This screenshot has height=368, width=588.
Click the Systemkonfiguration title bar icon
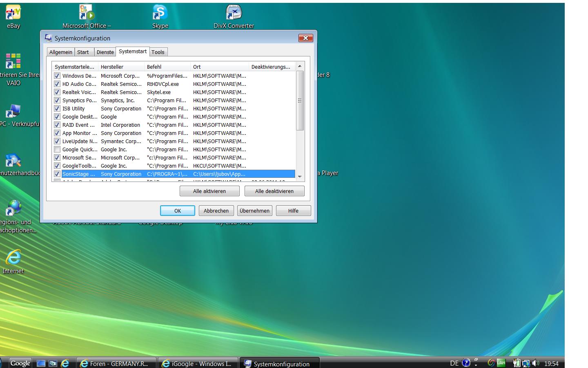click(48, 38)
